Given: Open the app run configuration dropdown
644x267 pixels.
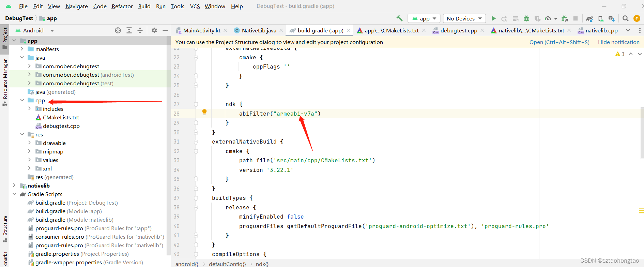Looking at the screenshot, I should click(424, 18).
